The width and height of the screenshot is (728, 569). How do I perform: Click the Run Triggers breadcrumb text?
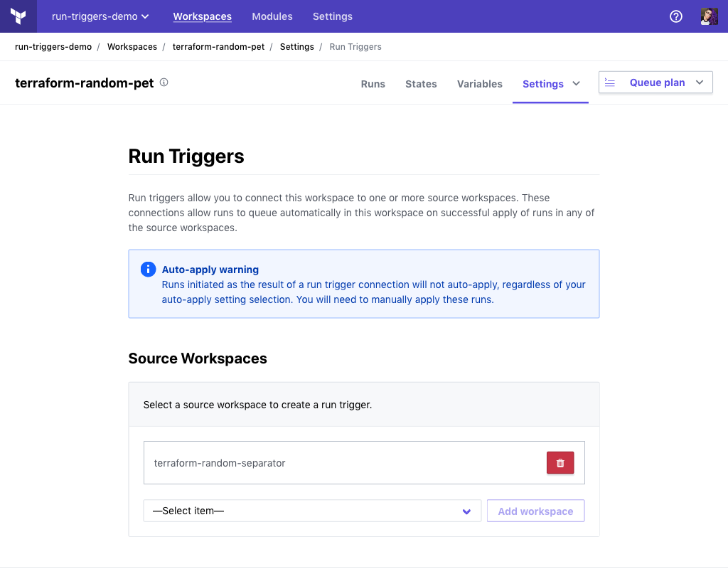point(355,47)
